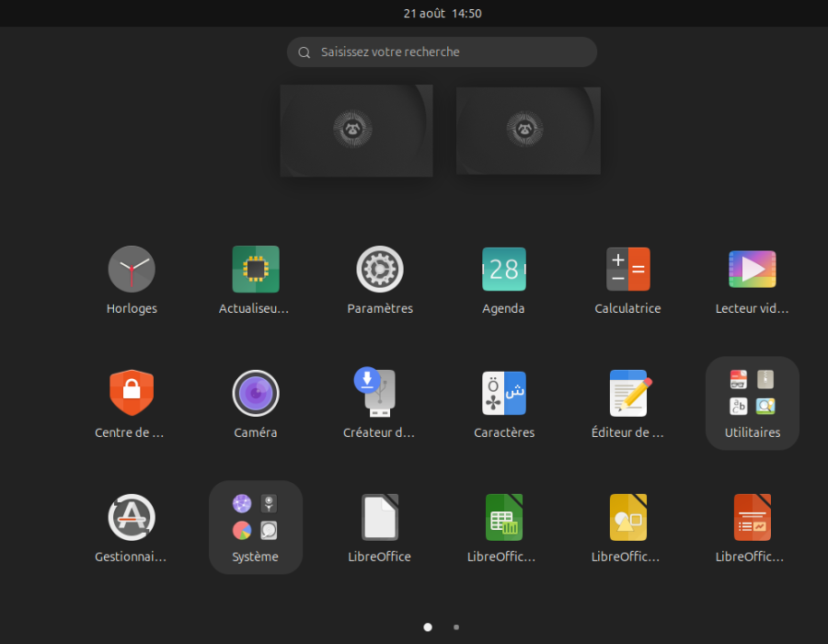Open the Horloges clock app

click(132, 270)
